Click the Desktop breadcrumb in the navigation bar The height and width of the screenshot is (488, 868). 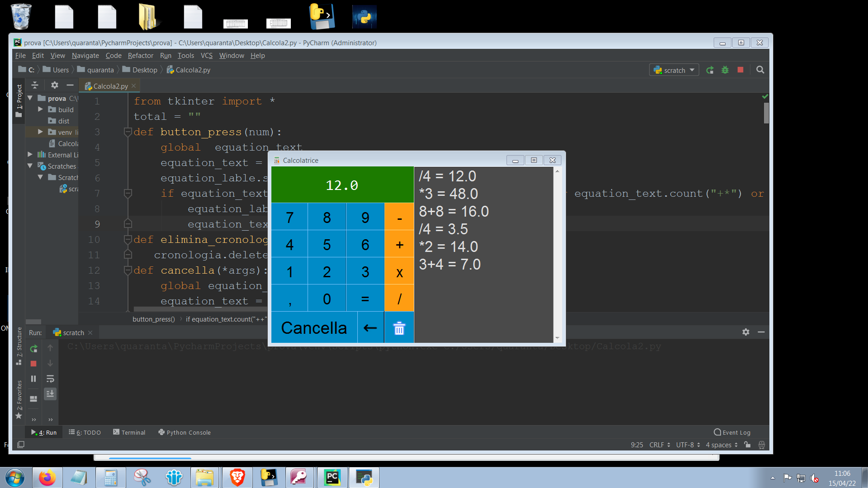pos(140,70)
